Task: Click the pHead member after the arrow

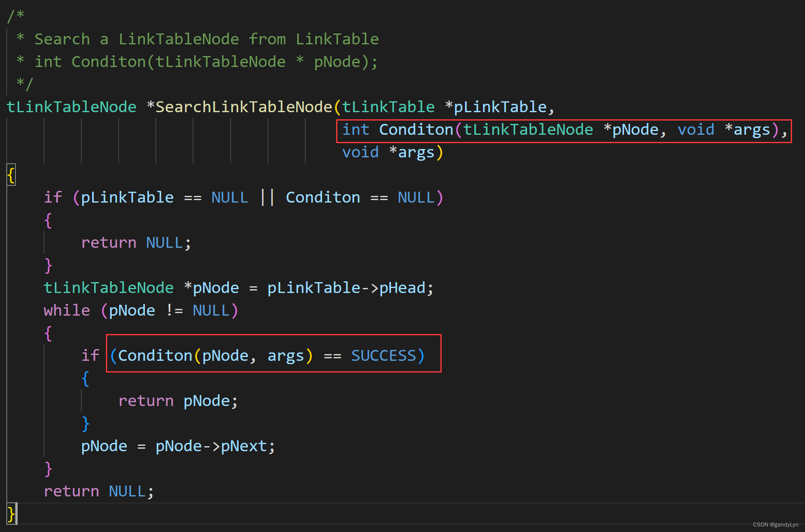Action: (402, 288)
